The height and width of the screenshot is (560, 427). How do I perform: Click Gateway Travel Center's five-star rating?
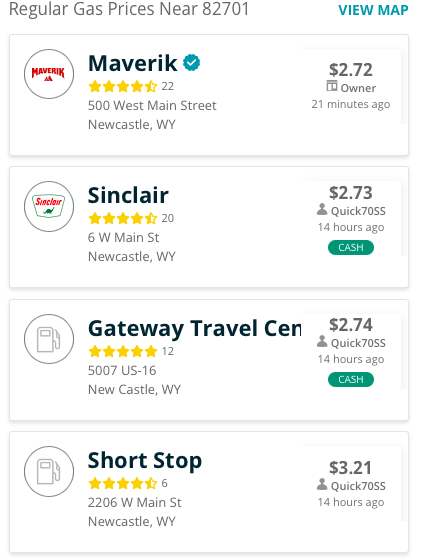(123, 351)
